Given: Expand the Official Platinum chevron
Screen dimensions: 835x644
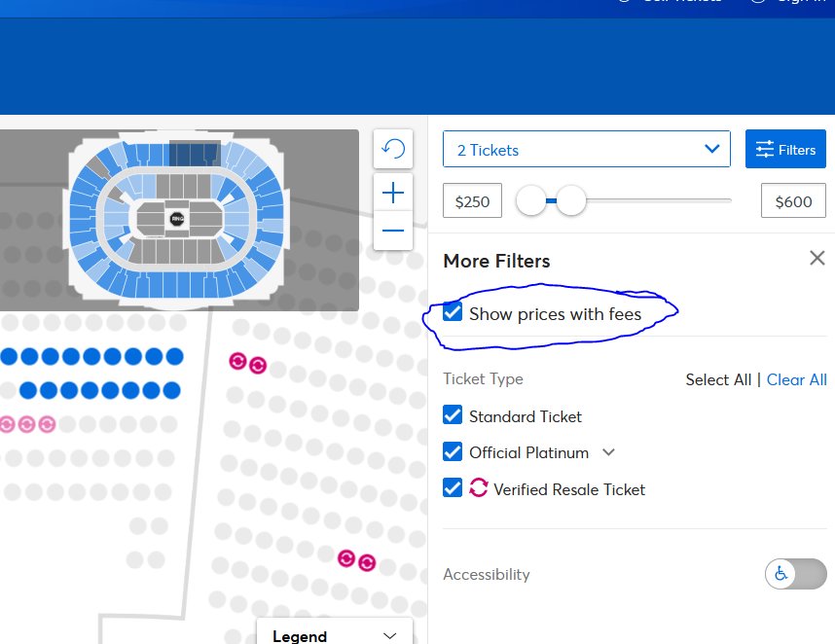Looking at the screenshot, I should pos(608,452).
